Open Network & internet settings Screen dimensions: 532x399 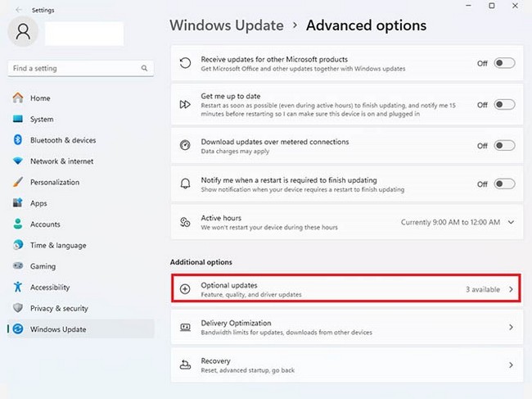80,161
